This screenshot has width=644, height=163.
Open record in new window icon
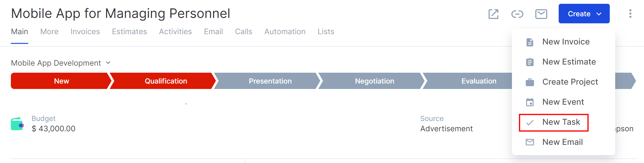(x=493, y=14)
